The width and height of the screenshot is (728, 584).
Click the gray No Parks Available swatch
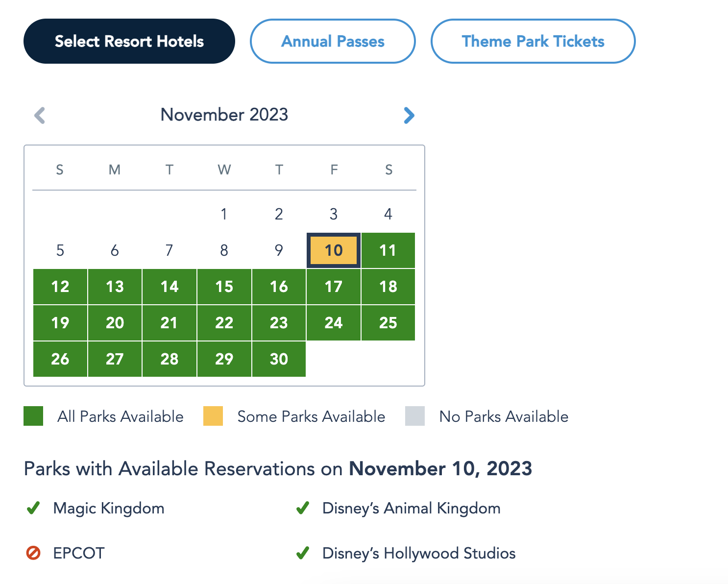(x=415, y=416)
